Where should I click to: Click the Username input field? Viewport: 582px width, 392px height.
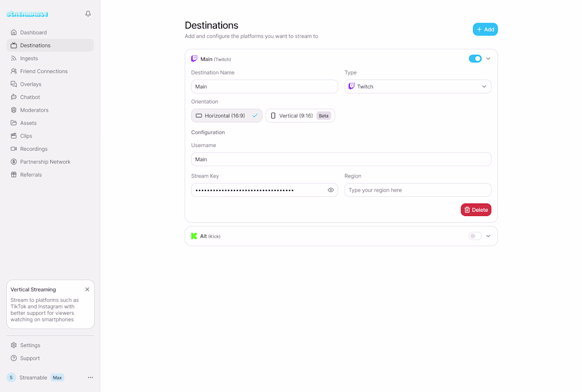341,159
